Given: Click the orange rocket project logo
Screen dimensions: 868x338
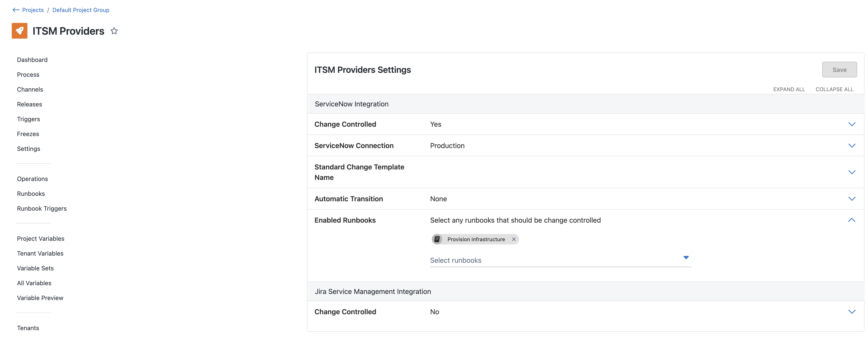Looking at the screenshot, I should (20, 31).
